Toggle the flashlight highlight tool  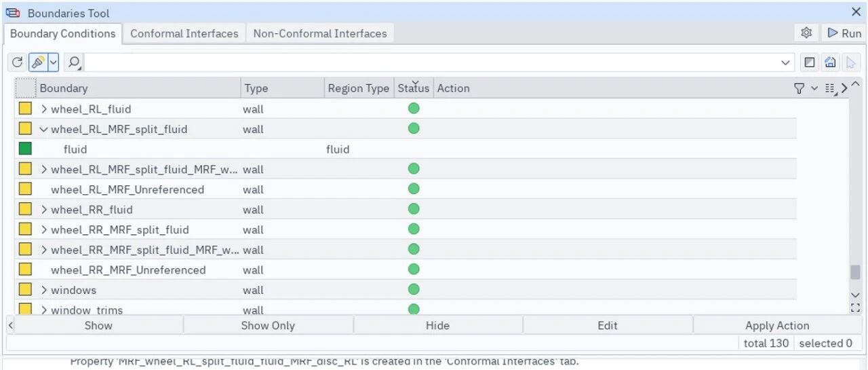pos(37,62)
